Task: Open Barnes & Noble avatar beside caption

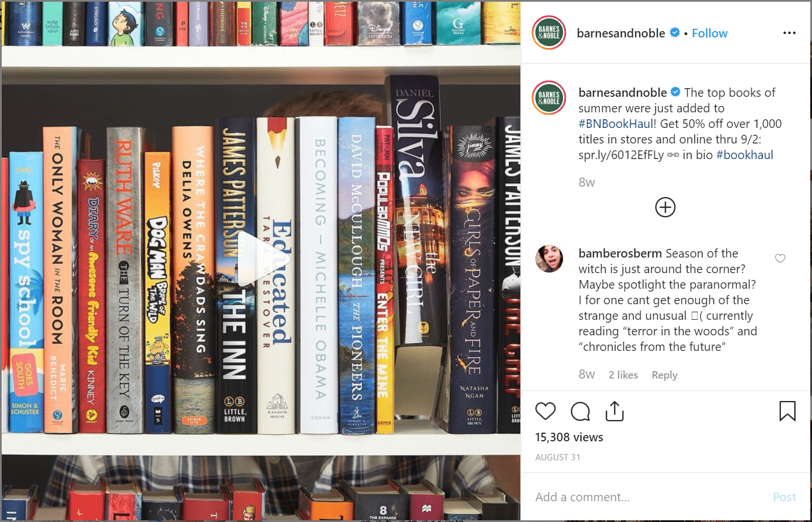Action: (549, 97)
